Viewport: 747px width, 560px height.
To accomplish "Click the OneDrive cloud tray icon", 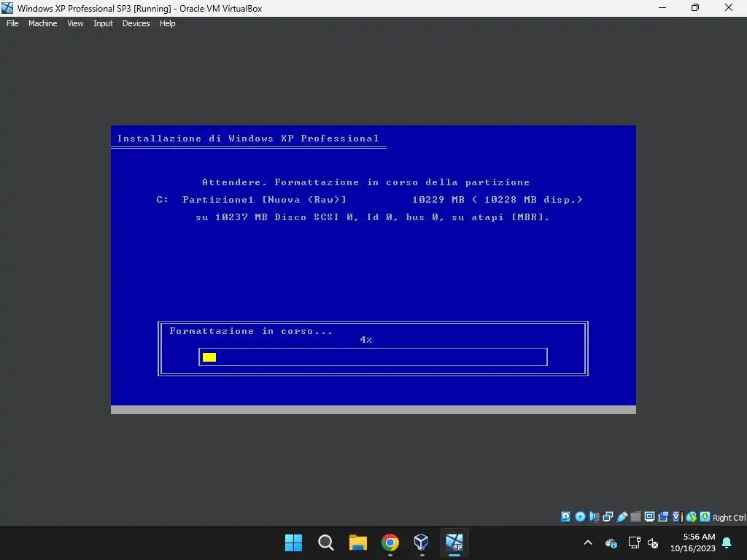I will 611,542.
